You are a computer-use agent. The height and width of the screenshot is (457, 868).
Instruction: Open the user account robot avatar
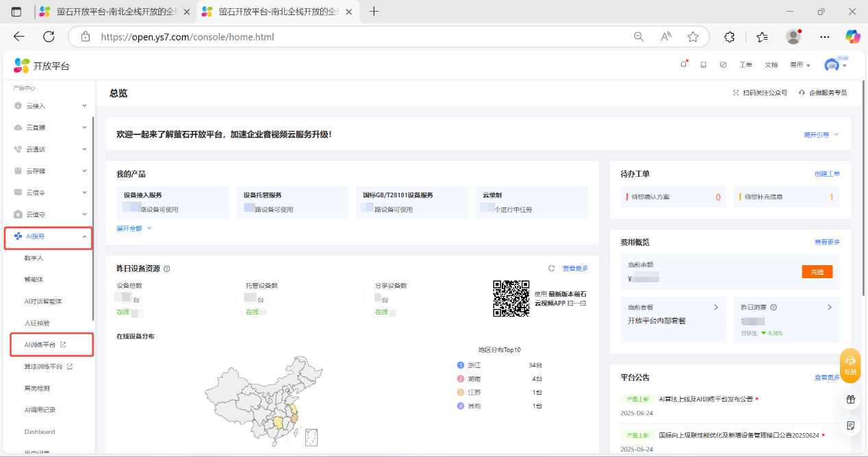click(832, 65)
